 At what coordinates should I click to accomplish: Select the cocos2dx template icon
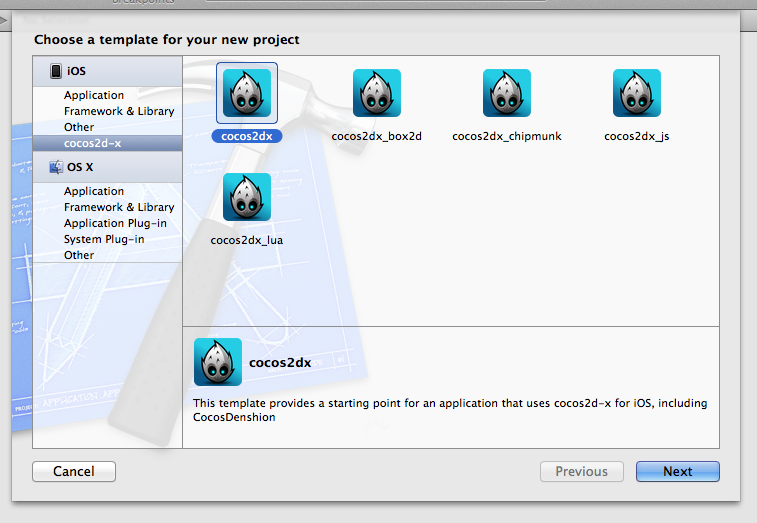[247, 93]
